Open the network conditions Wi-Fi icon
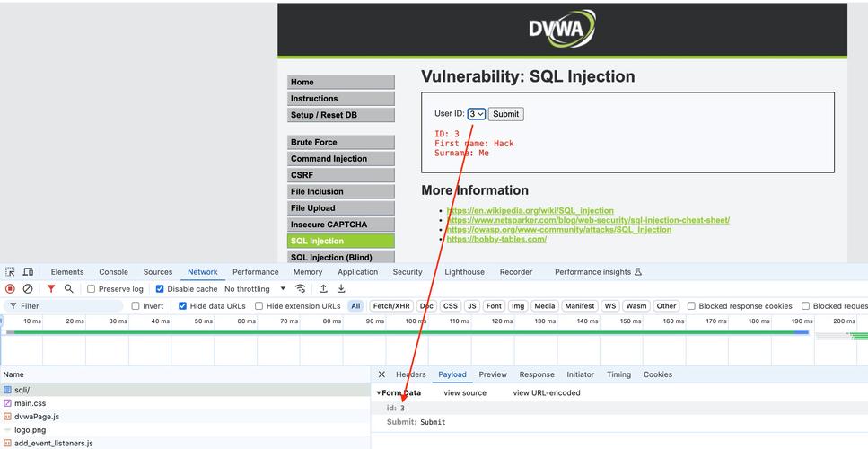 pos(301,289)
